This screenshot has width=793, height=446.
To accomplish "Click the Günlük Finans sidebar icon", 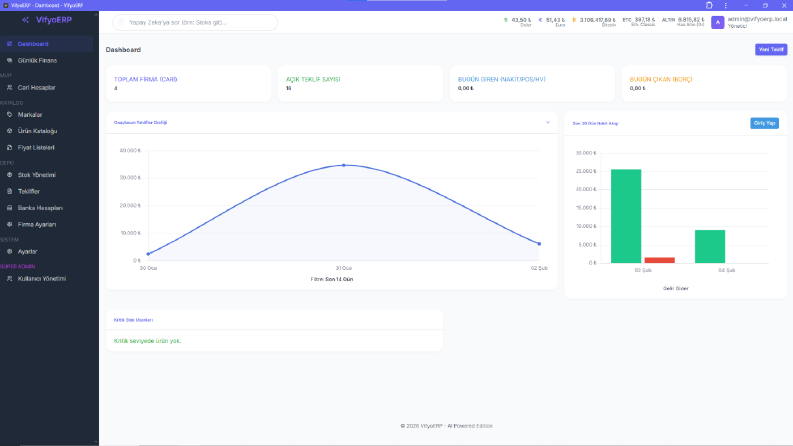I will pos(10,61).
